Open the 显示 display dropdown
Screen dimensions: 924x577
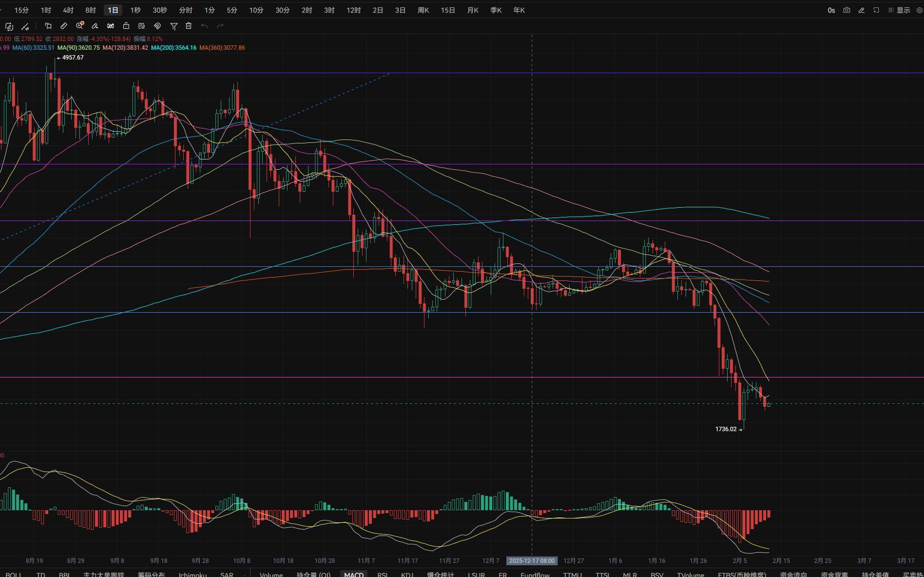coord(899,10)
